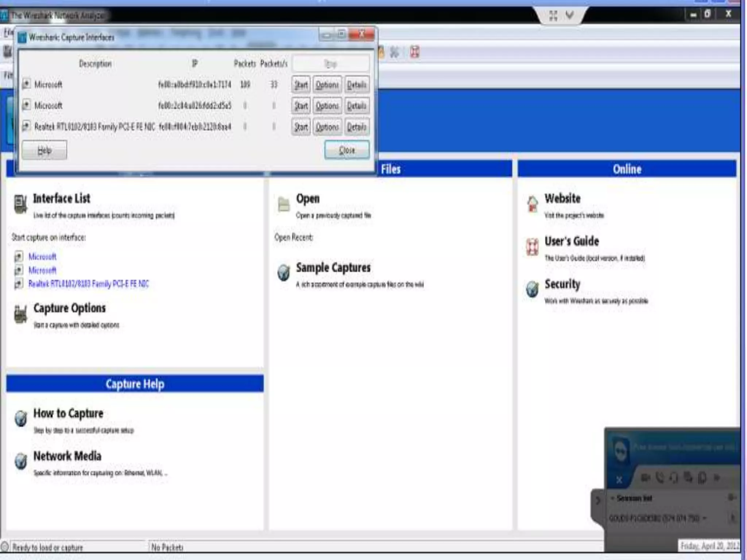Click the TeamViewer phone call icon
This screenshot has height=560, width=747.
(659, 477)
